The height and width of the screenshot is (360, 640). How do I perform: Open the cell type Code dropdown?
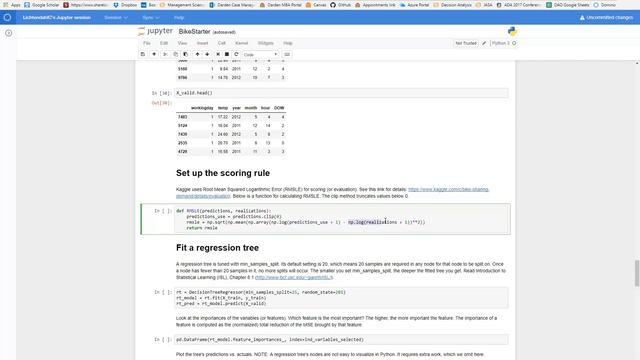[260, 54]
